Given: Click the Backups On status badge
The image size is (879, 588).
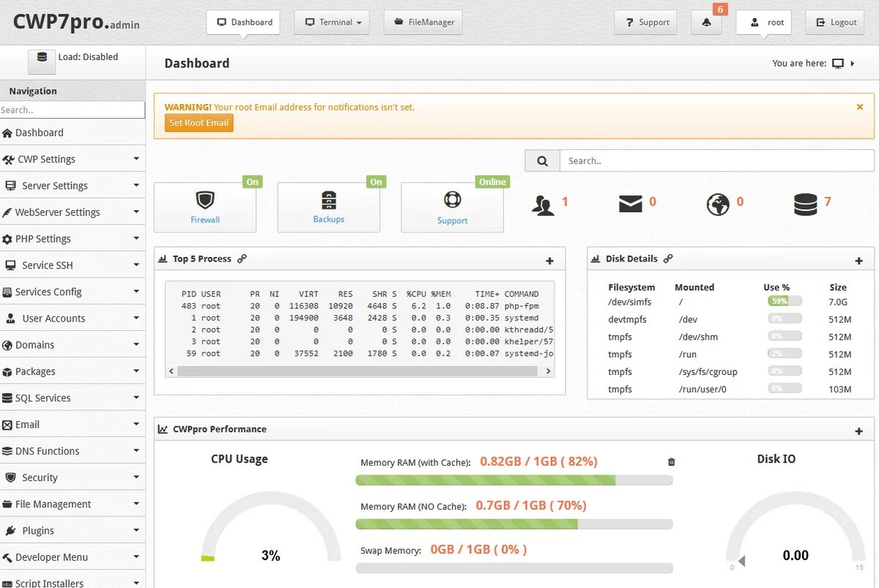Looking at the screenshot, I should 377,182.
